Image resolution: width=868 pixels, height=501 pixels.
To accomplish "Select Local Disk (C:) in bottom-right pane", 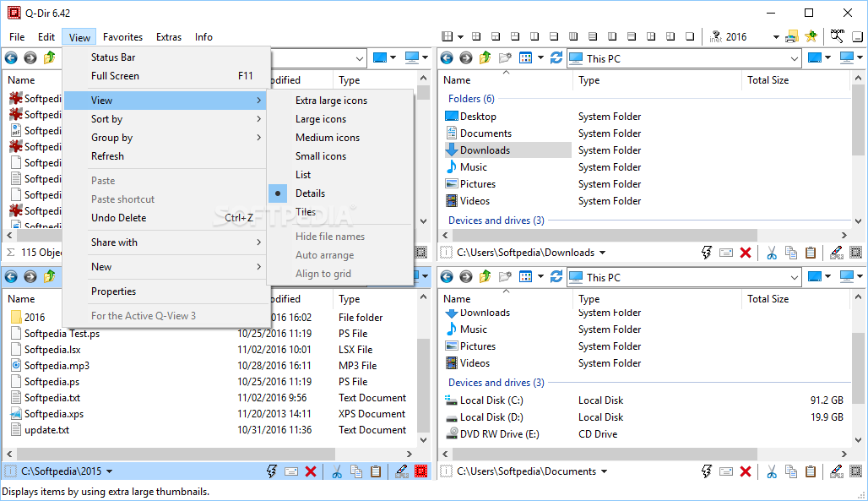I will pos(491,400).
